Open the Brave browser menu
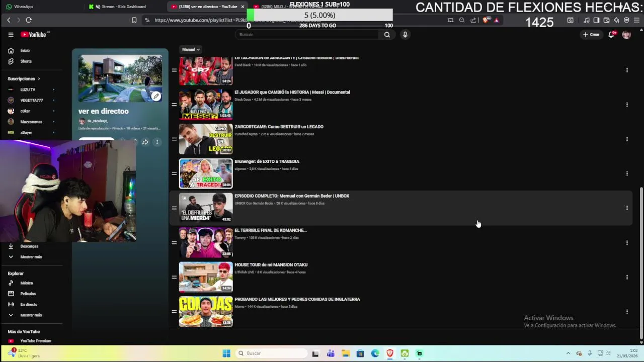 click(x=637, y=20)
